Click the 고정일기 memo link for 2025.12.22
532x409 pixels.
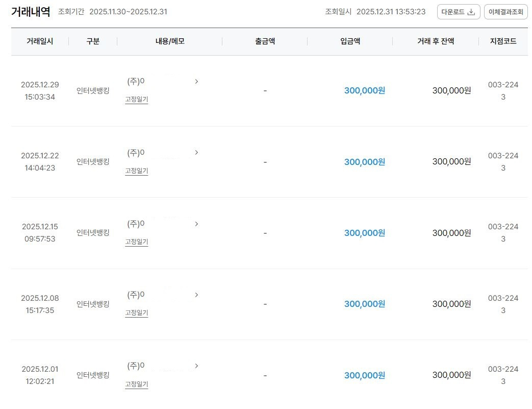[x=137, y=171]
